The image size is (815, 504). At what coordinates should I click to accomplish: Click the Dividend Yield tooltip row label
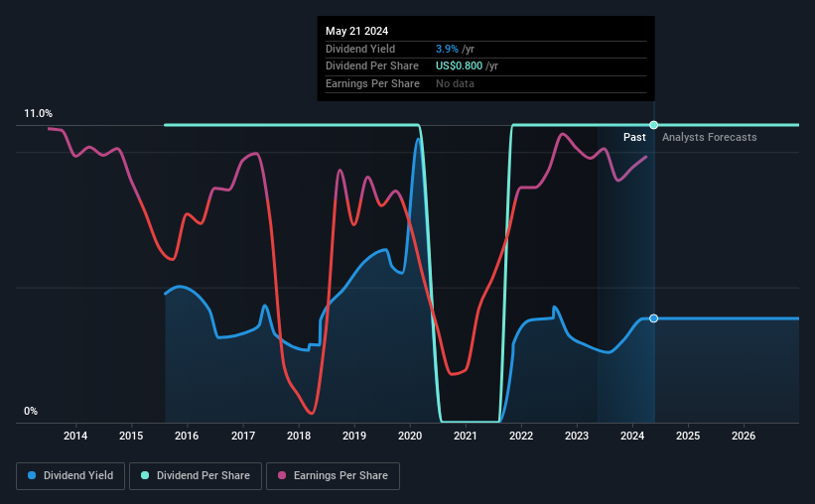point(360,49)
